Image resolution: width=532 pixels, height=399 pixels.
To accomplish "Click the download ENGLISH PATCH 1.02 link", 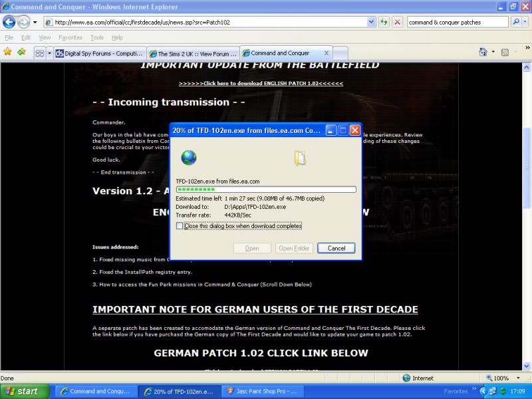I will [x=261, y=83].
